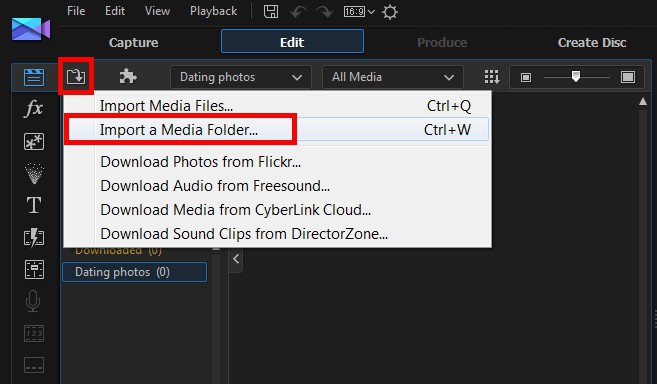Click the Import Media icon
657x384 pixels.
point(76,76)
